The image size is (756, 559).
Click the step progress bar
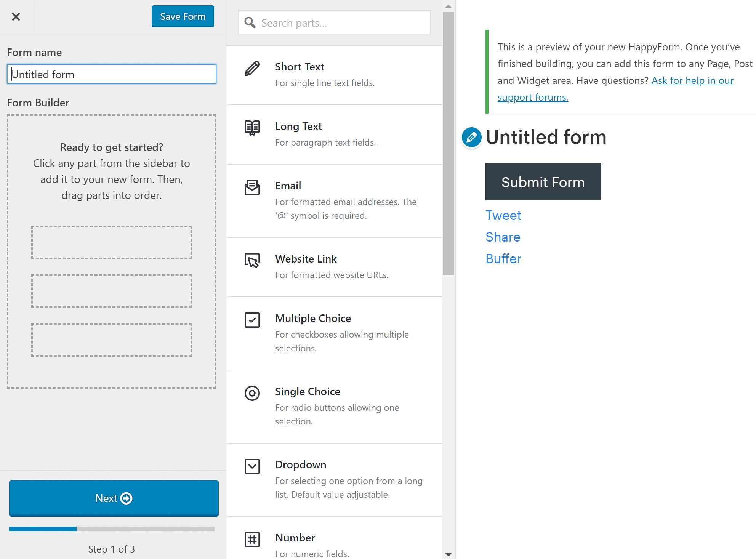coord(112,529)
